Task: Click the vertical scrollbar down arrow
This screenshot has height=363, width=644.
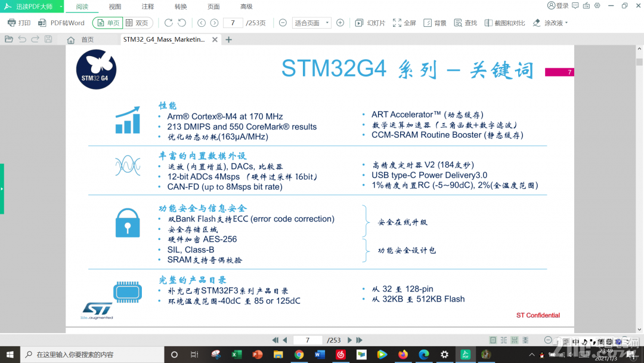Action: (639, 330)
